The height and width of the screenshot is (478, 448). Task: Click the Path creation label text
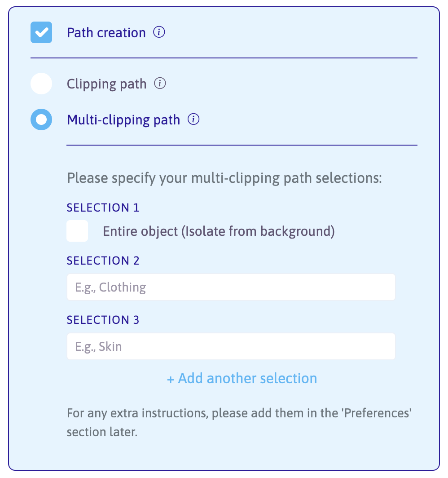pyautogui.click(x=106, y=33)
